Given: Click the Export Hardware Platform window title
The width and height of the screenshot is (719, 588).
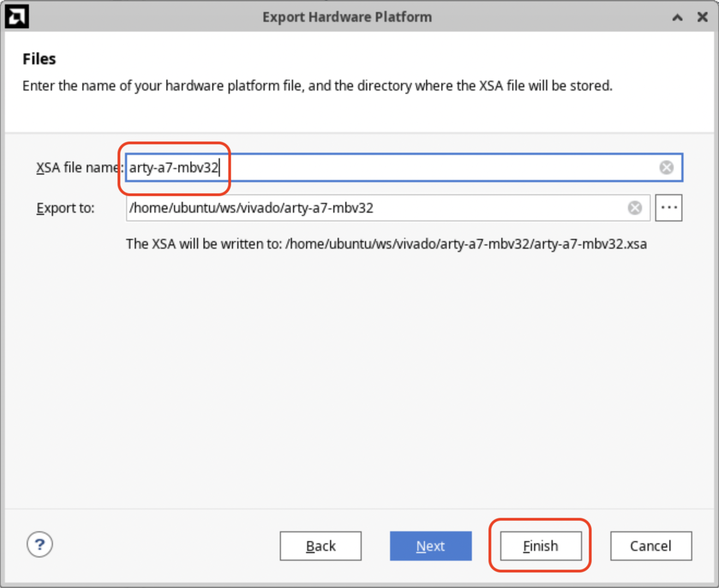Looking at the screenshot, I should pyautogui.click(x=347, y=17).
